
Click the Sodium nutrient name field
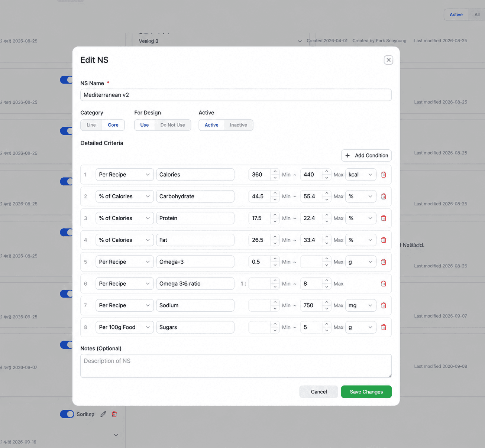tap(195, 305)
